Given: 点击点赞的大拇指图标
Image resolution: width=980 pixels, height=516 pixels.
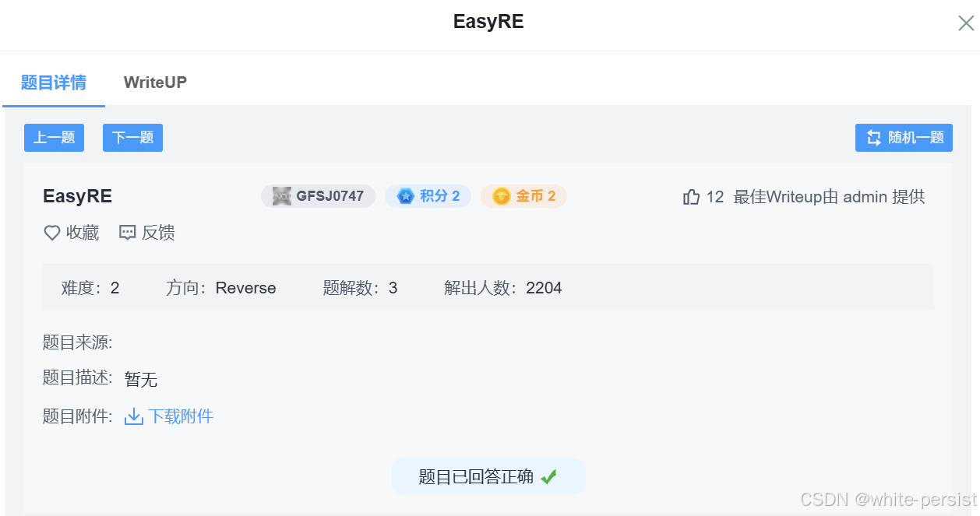Looking at the screenshot, I should click(690, 196).
